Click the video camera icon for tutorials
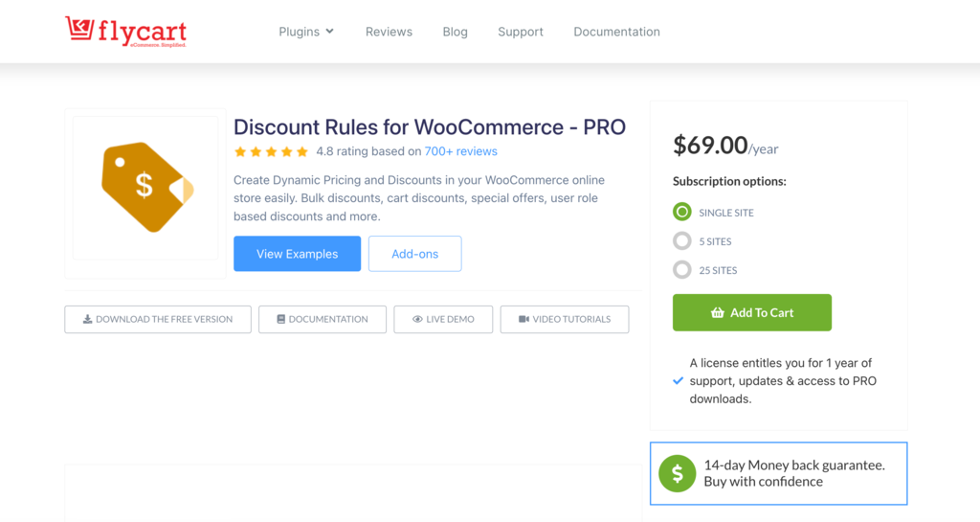The width and height of the screenshot is (980, 522). (523, 320)
